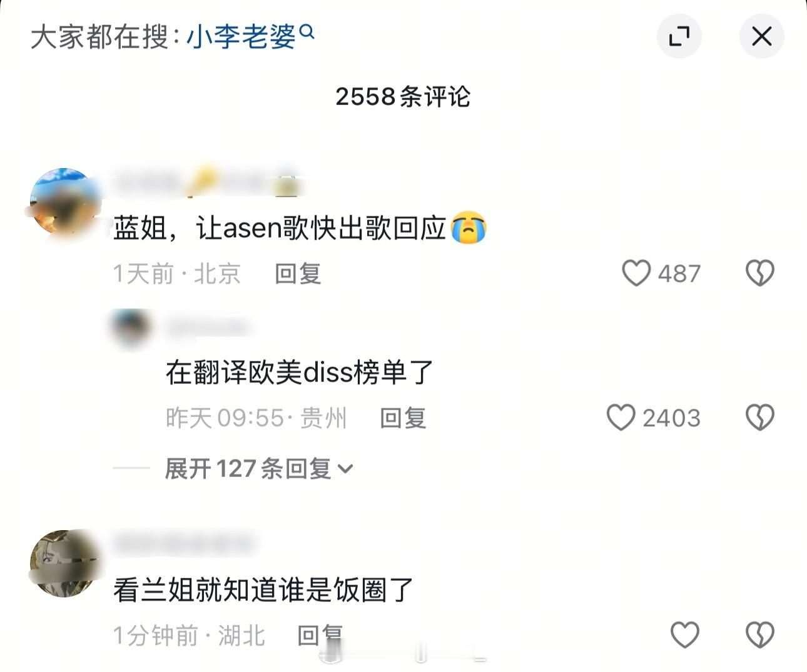Expand comments panel to full screen
The width and height of the screenshot is (807, 672).
[x=679, y=36]
